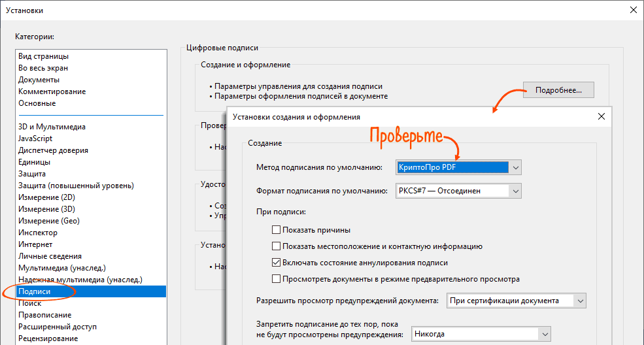Open the Расширенный доступ category
644x345 pixels.
tap(58, 327)
